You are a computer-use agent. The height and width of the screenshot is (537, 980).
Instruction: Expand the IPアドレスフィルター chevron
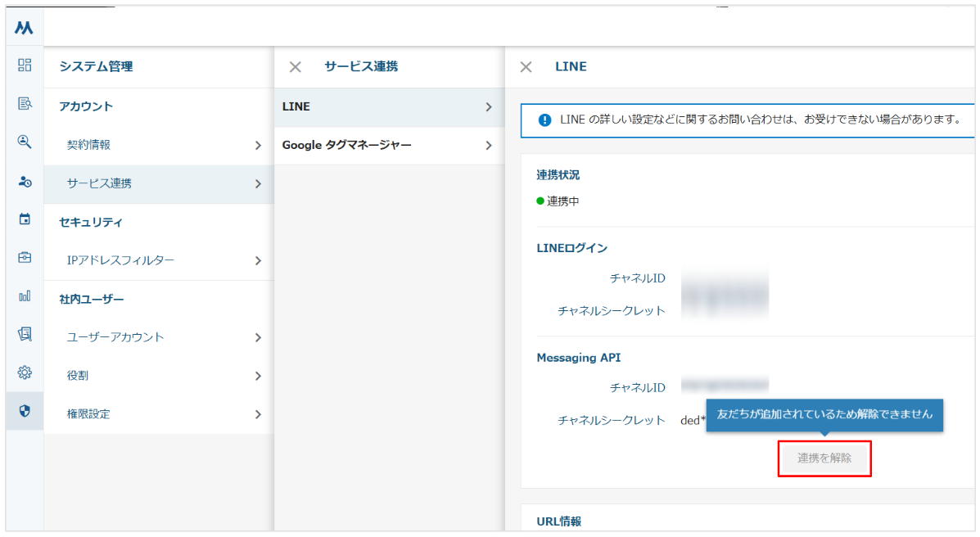pyautogui.click(x=257, y=260)
